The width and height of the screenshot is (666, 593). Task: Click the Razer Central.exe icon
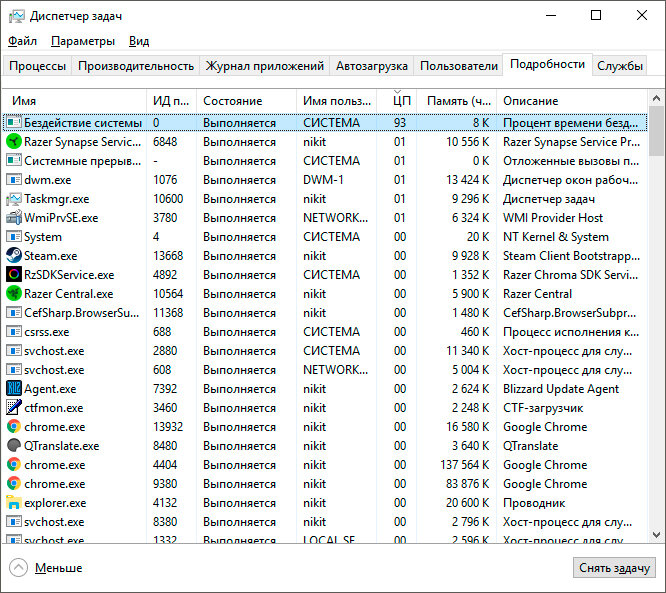click(x=14, y=294)
